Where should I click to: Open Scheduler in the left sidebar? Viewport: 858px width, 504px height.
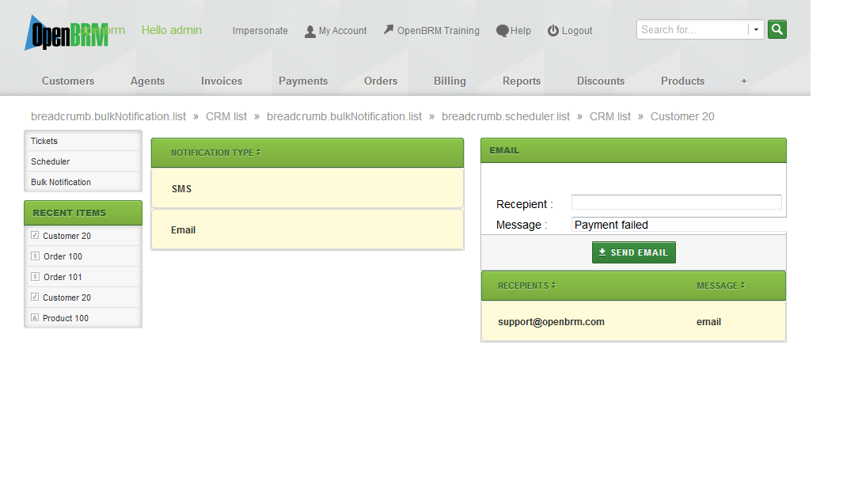tap(51, 161)
